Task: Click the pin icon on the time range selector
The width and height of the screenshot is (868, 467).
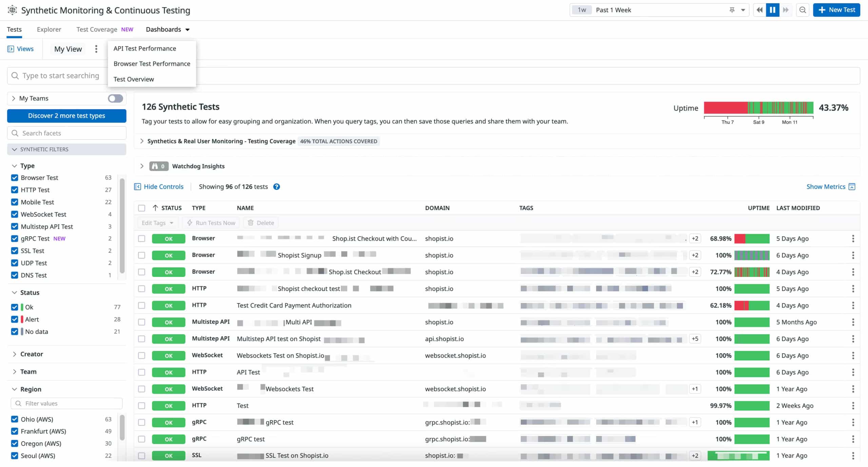Action: coord(732,10)
